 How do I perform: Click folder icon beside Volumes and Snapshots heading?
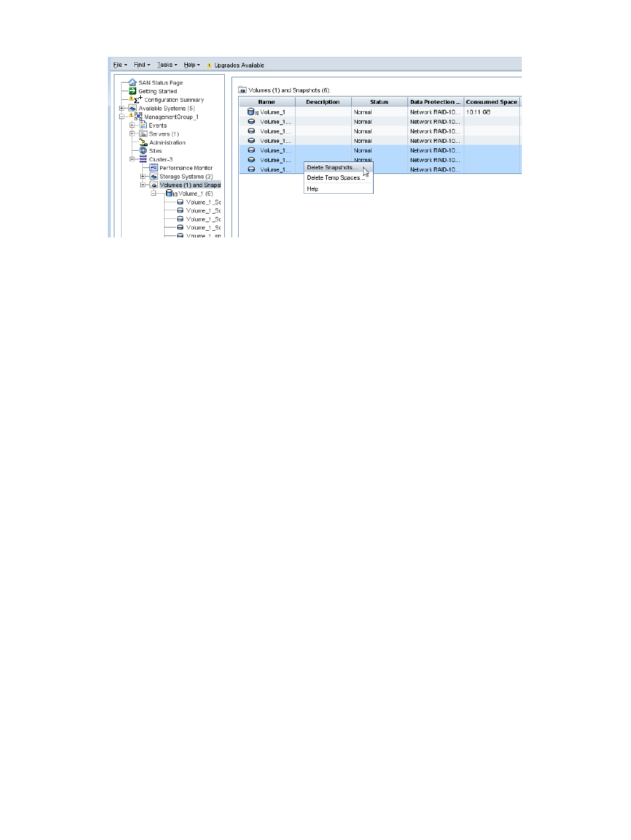coord(243,90)
